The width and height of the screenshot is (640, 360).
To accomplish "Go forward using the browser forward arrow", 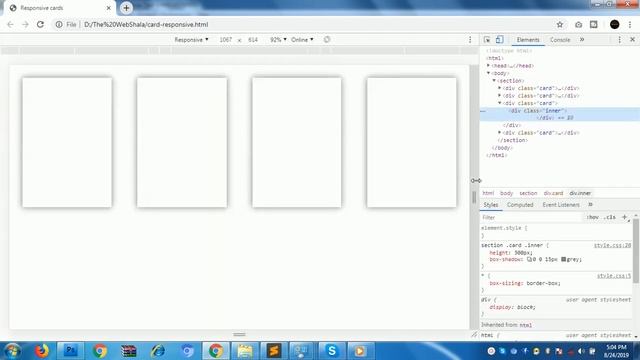I will [25, 24].
